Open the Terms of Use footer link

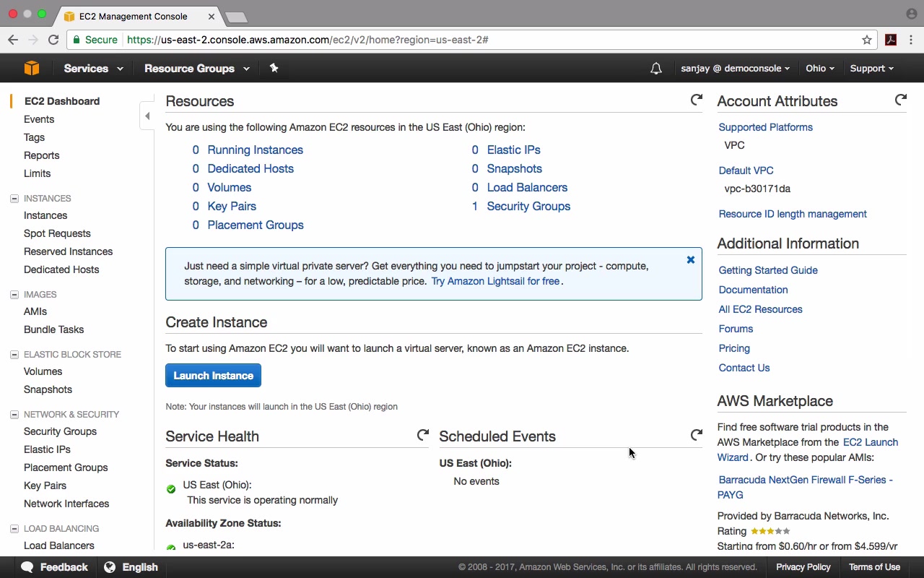[x=874, y=567]
